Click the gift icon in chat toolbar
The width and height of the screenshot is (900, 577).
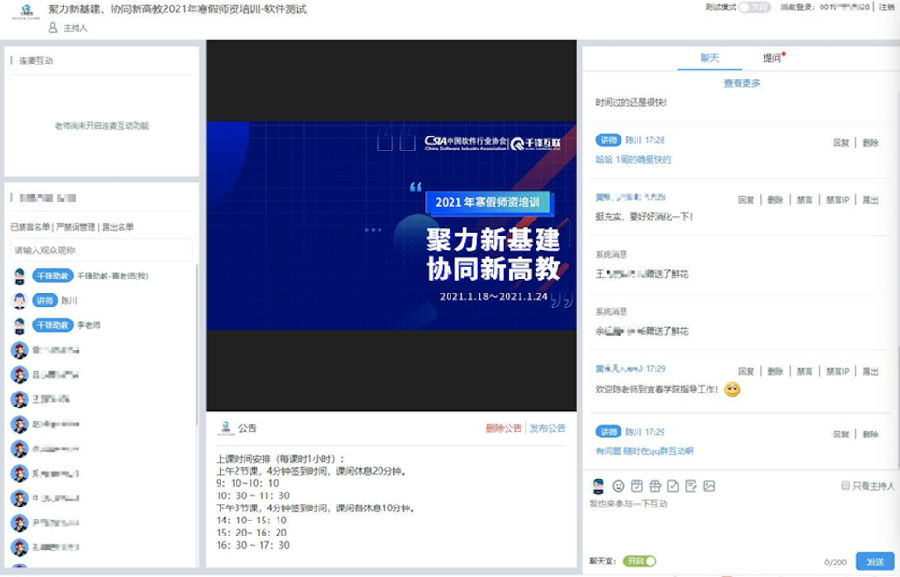click(x=655, y=486)
